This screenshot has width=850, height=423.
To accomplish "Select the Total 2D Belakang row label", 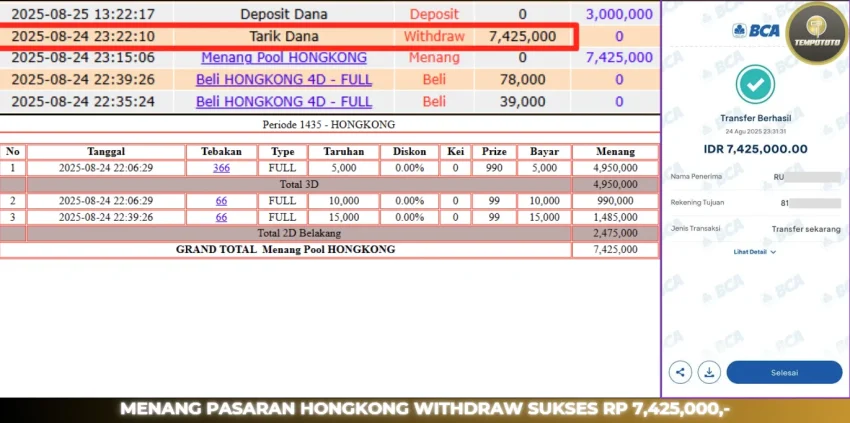I will tap(299, 234).
